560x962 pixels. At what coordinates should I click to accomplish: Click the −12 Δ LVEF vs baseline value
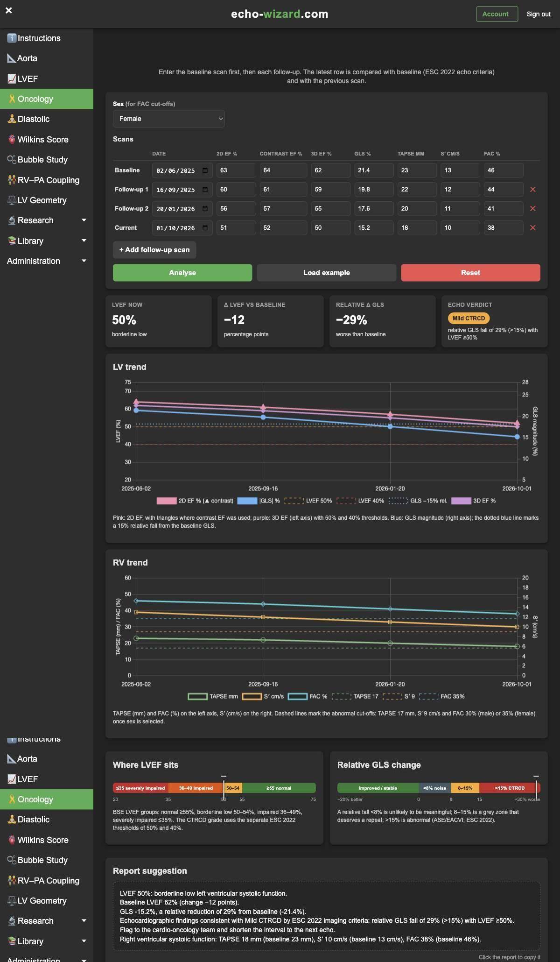tap(234, 320)
